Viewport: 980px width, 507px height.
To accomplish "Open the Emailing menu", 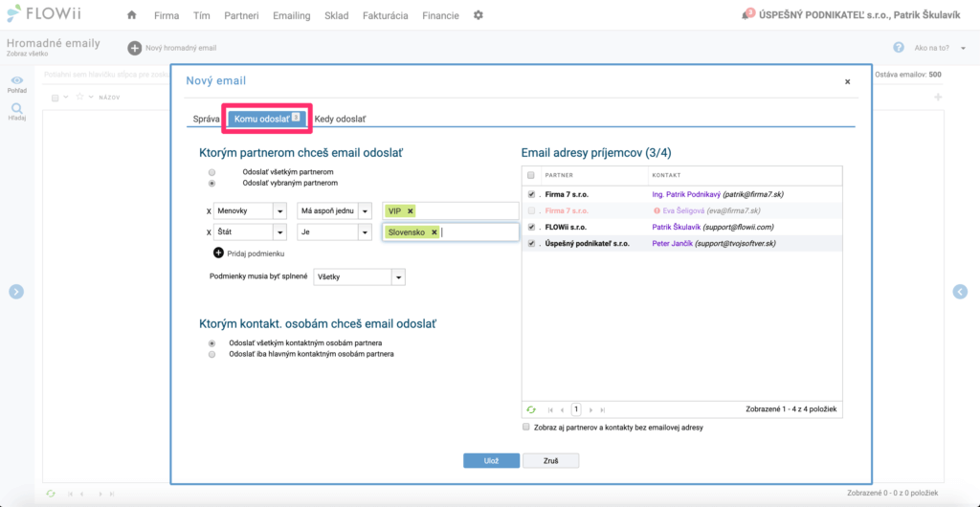I will (292, 15).
